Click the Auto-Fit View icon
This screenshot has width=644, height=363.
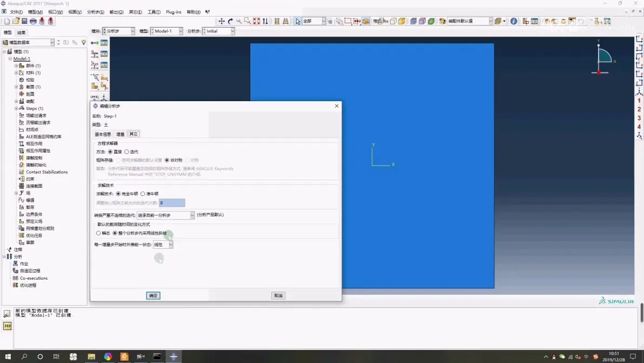(257, 21)
